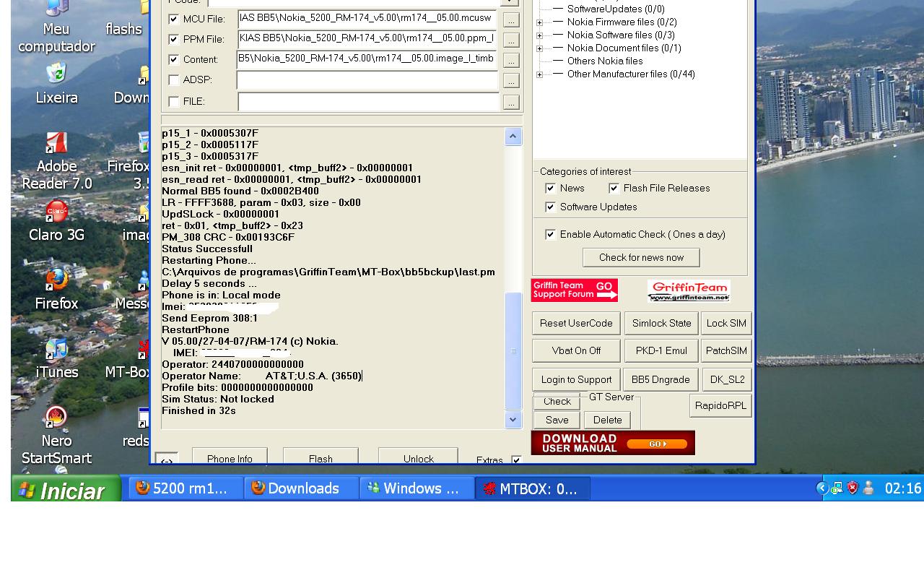The width and height of the screenshot is (924, 578).
Task: Click PKD-1 Emul button
Action: click(661, 350)
